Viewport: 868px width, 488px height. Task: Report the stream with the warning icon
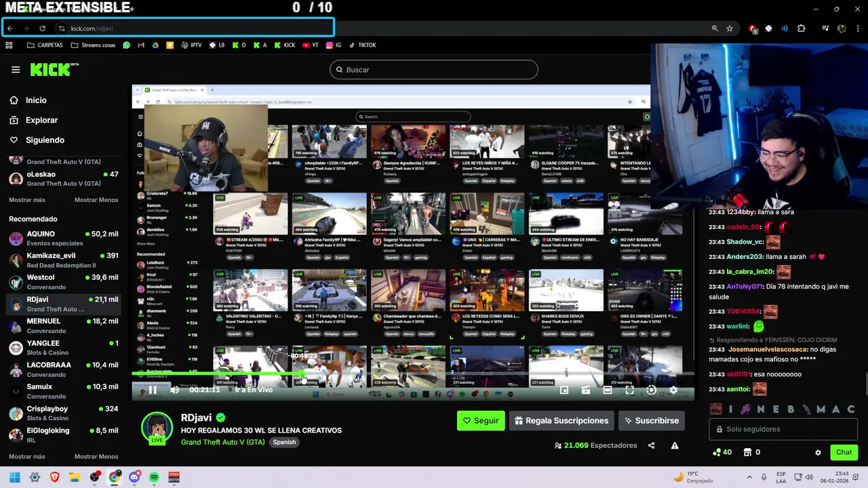(675, 445)
